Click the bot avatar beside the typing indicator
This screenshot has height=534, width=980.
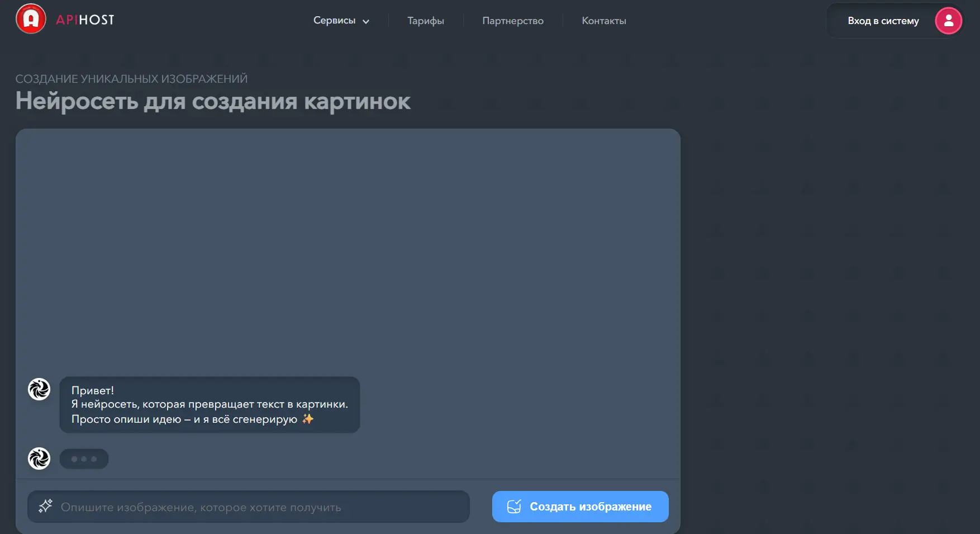(x=39, y=459)
